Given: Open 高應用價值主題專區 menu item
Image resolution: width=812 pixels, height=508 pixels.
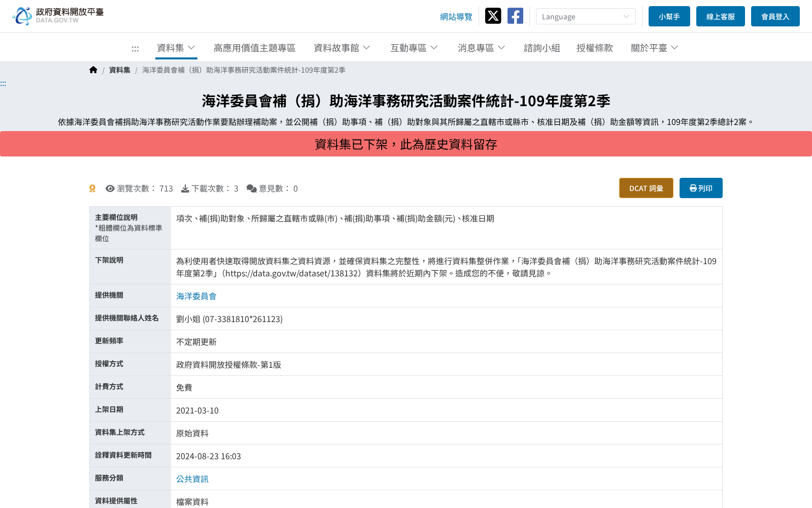Looking at the screenshot, I should [x=255, y=48].
